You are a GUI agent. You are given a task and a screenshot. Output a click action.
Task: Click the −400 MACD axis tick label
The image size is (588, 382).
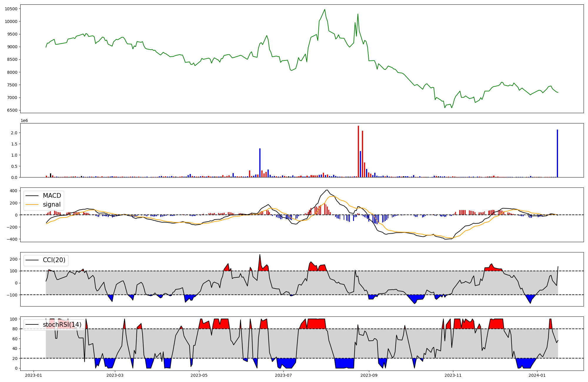pos(11,239)
